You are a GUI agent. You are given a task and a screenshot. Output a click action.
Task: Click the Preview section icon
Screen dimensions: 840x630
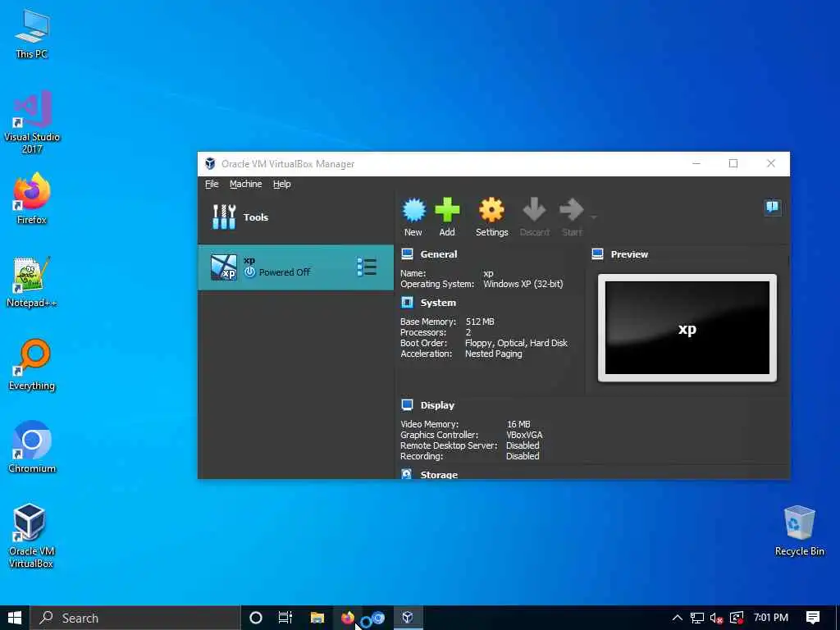(598, 254)
